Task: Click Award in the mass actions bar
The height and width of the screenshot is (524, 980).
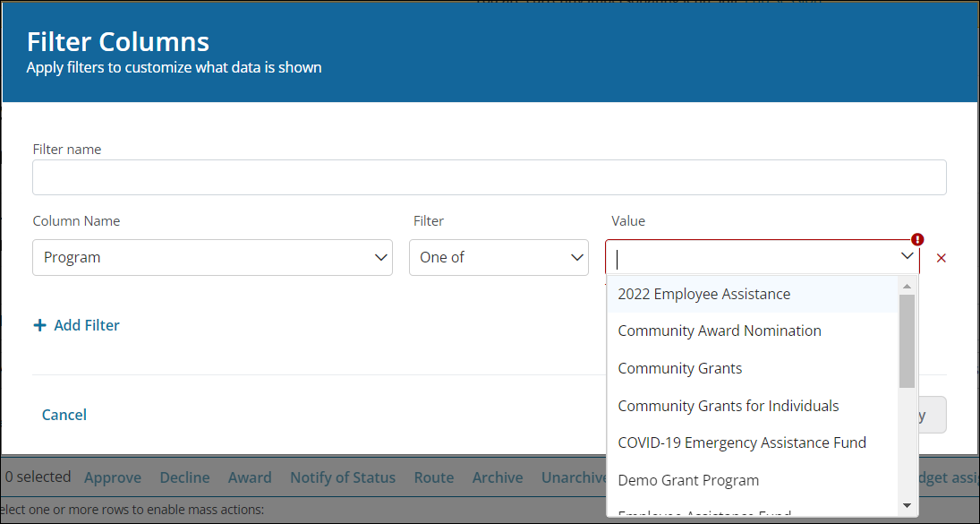Action: 250,477
